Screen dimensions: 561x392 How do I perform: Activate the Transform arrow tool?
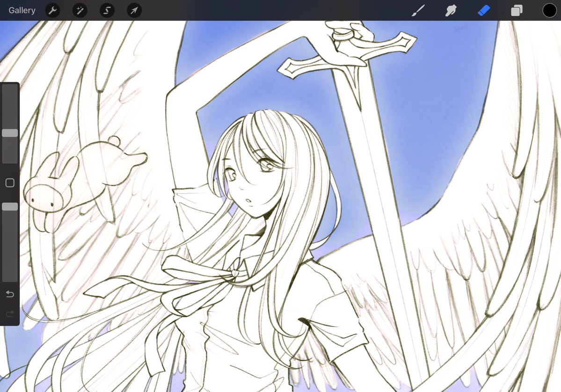pos(134,10)
